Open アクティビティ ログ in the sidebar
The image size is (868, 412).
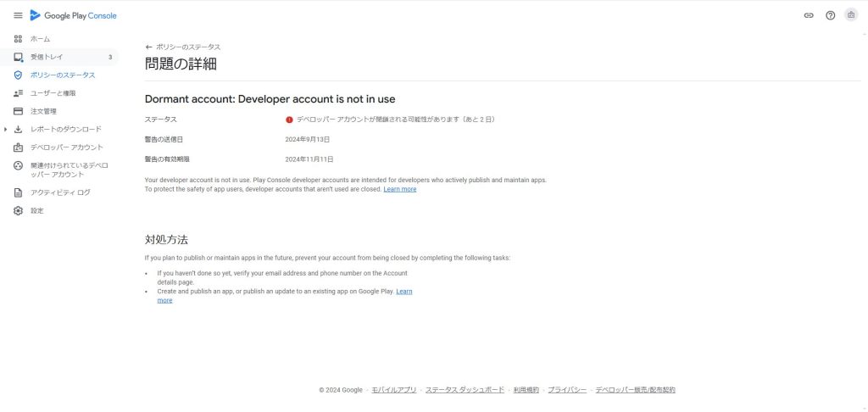60,192
